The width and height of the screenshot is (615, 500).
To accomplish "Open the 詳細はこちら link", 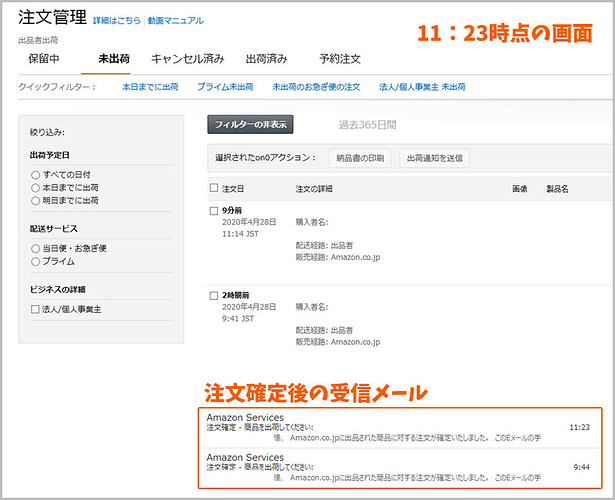I will 117,21.
